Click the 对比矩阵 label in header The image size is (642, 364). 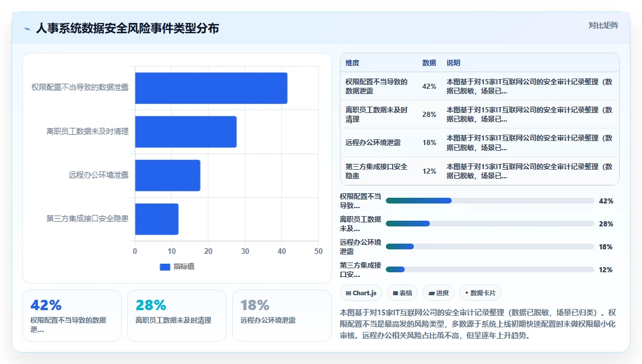[603, 25]
